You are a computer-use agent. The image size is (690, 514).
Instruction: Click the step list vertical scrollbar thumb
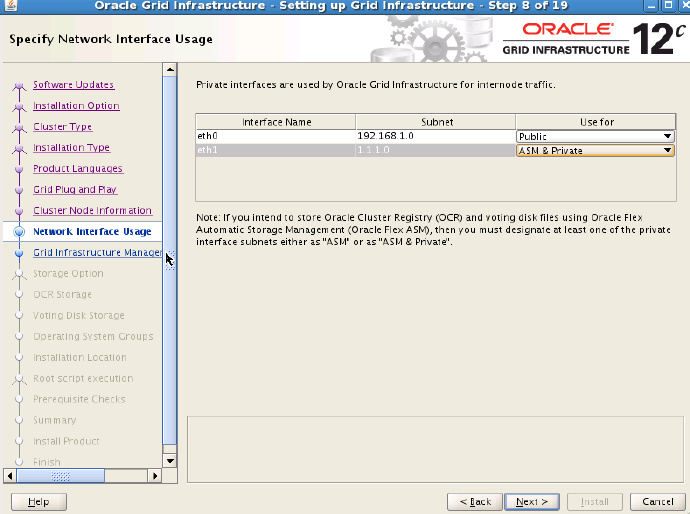[170, 261]
